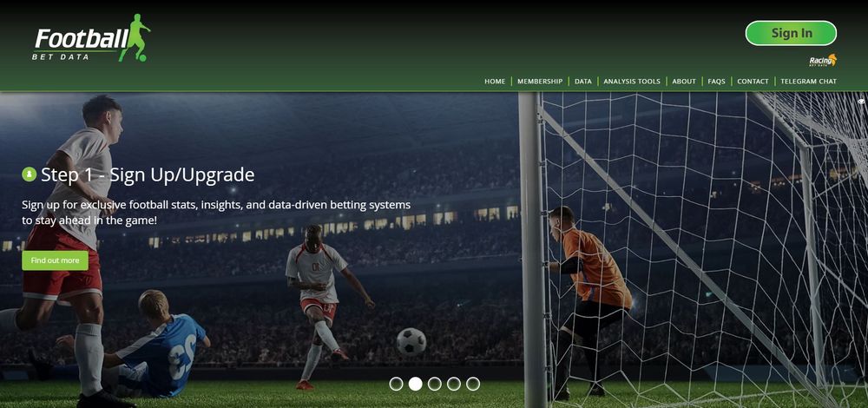Visit the Contact page
Screen dimensions: 868x408
click(x=753, y=82)
